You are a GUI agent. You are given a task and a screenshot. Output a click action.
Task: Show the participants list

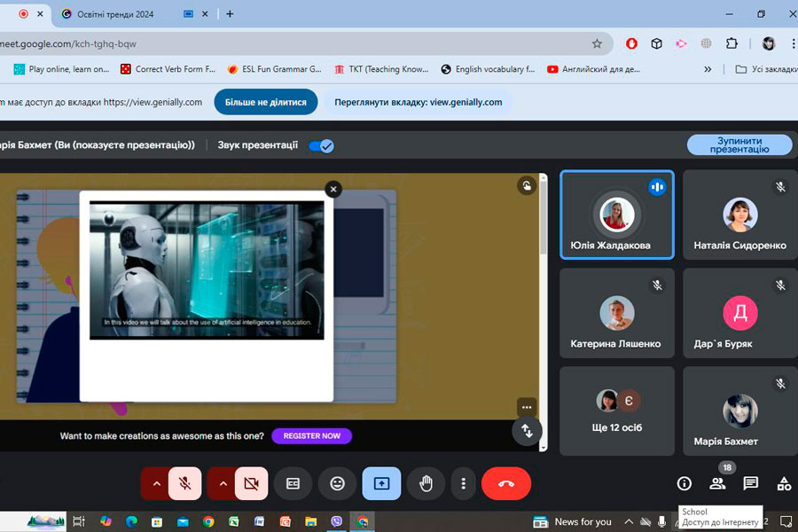(717, 483)
